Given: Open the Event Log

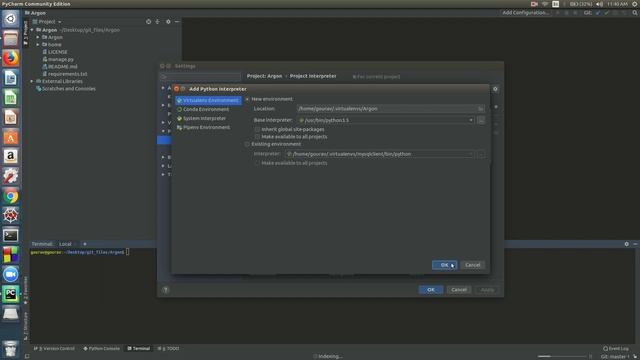Looking at the screenshot, I should pos(616,349).
